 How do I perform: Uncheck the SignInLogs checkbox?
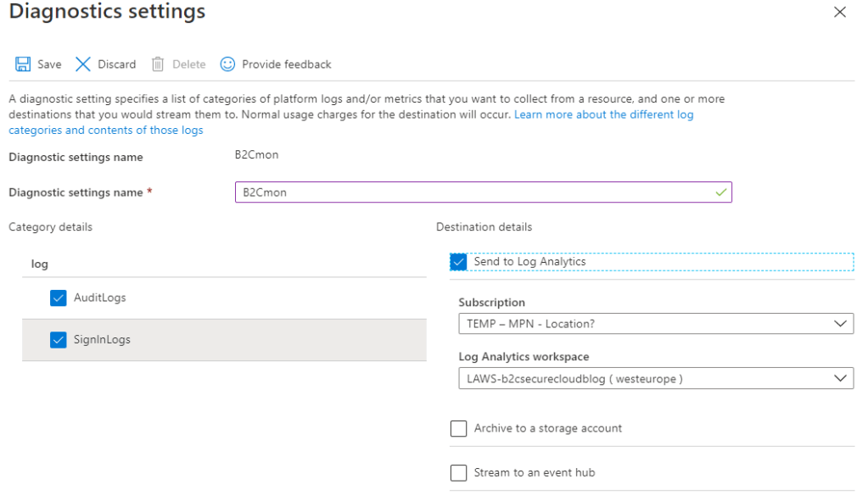pyautogui.click(x=59, y=340)
